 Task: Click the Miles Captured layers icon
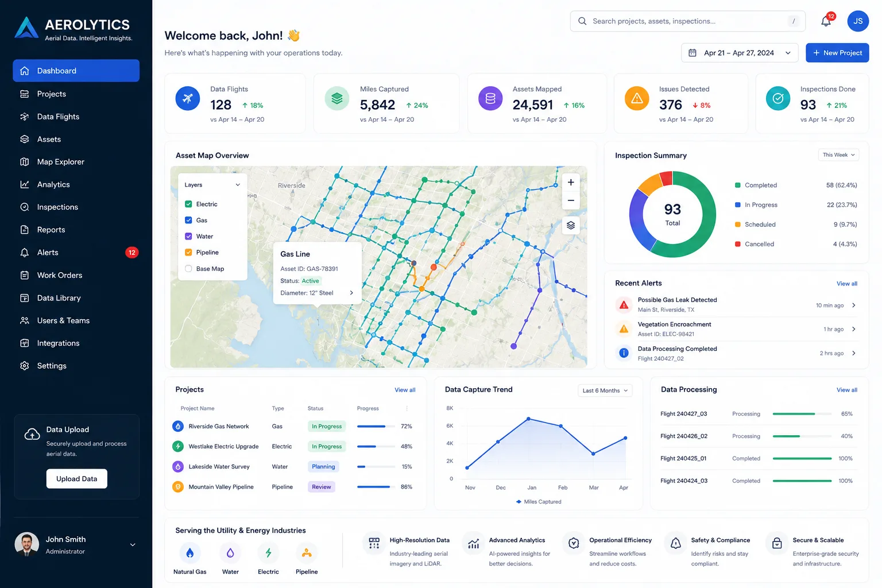(337, 99)
